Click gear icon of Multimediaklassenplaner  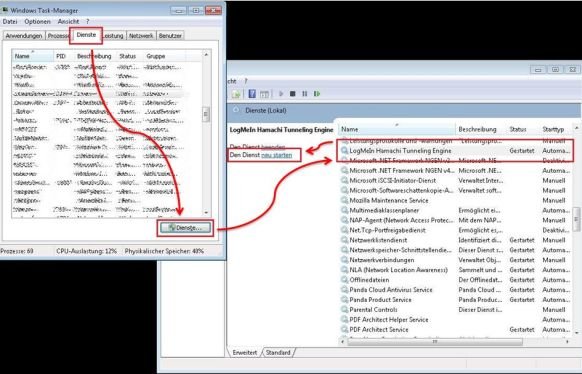[344, 210]
